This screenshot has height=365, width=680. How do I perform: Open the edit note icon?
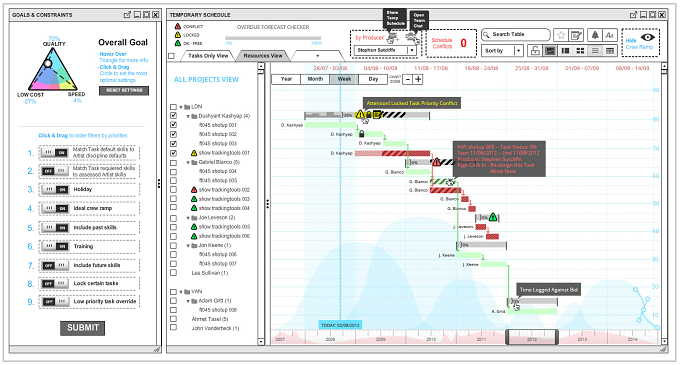[x=576, y=36]
